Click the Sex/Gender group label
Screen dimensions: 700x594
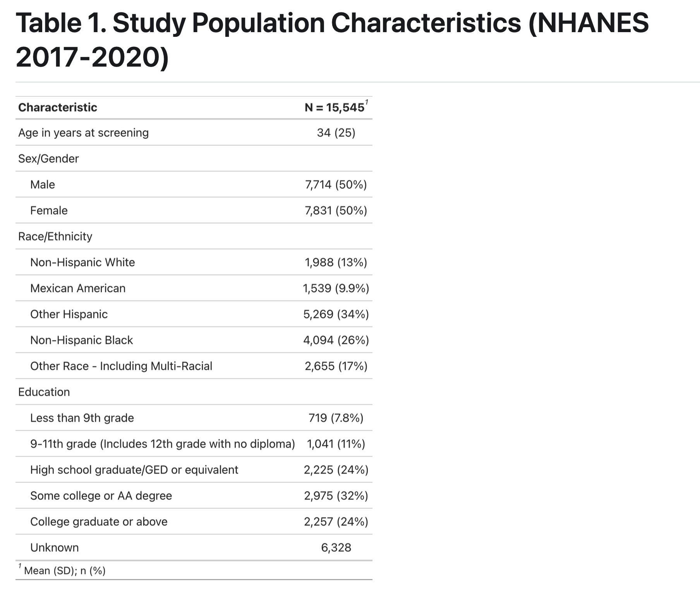point(48,159)
